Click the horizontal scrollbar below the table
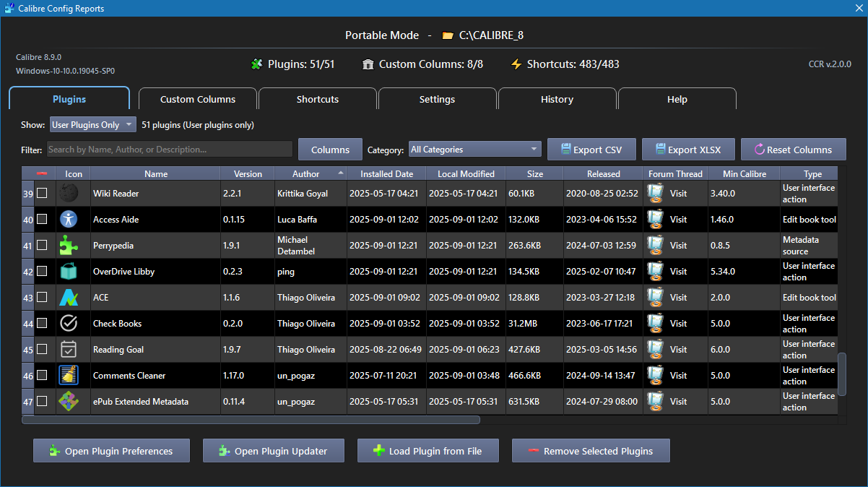Viewport: 868px width, 487px height. click(251, 419)
